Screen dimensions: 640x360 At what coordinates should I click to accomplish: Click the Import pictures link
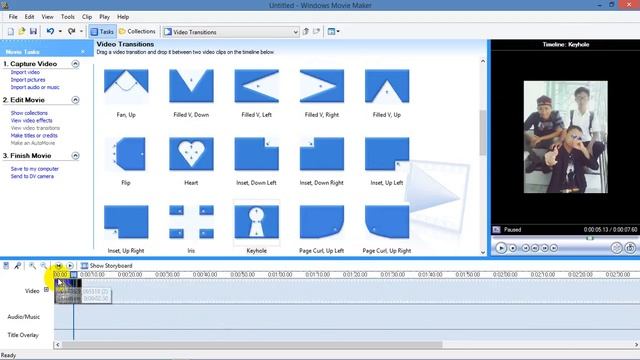point(28,80)
